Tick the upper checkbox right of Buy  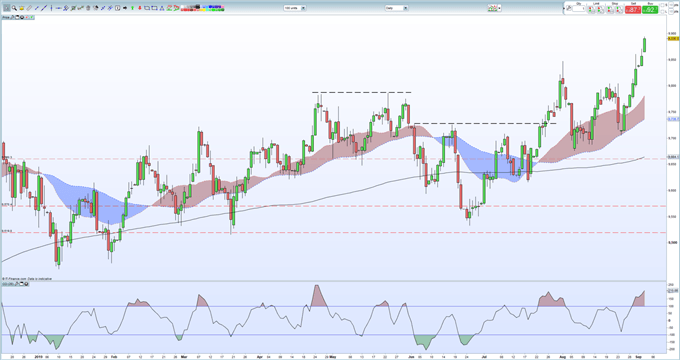pos(662,5)
